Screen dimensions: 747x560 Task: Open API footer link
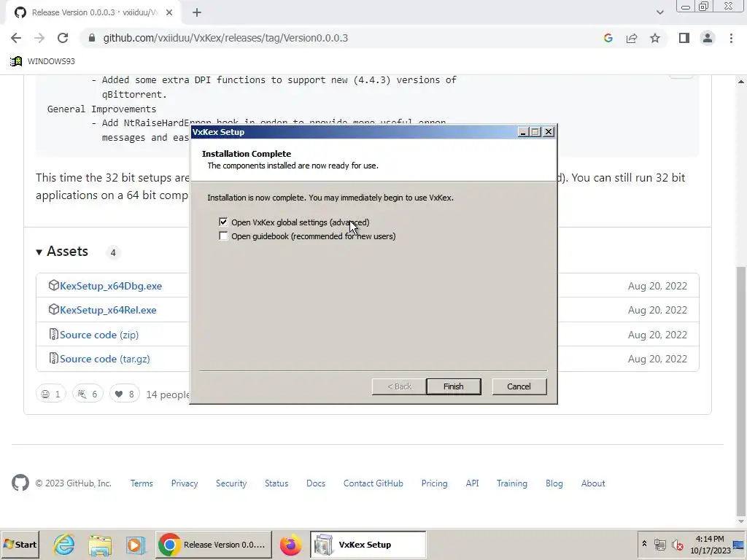pos(472,483)
